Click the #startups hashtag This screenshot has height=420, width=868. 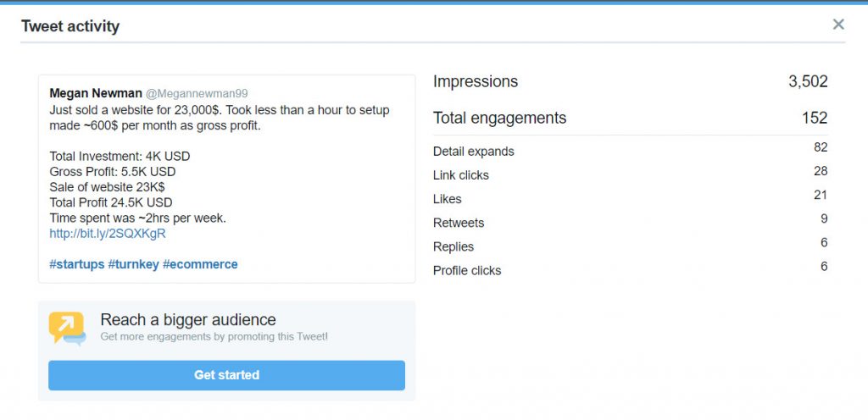click(x=77, y=264)
